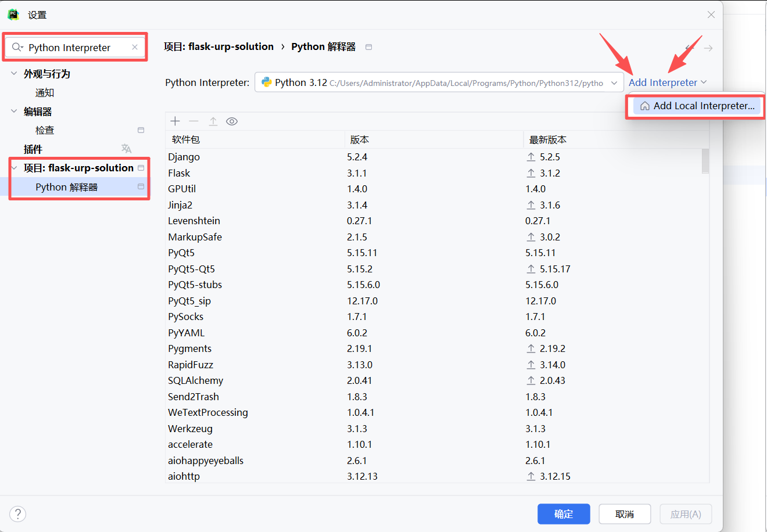Select the Django package row
This screenshot has width=767, height=532.
(x=433, y=157)
